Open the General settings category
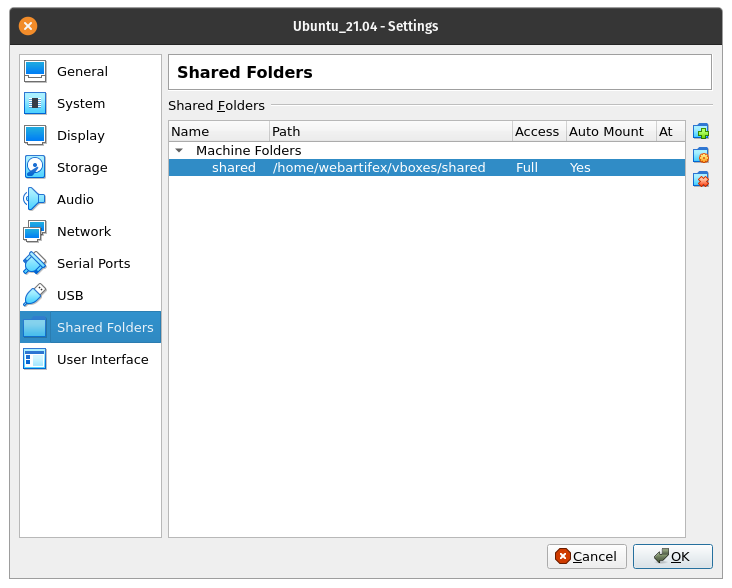The width and height of the screenshot is (732, 588). click(x=82, y=72)
